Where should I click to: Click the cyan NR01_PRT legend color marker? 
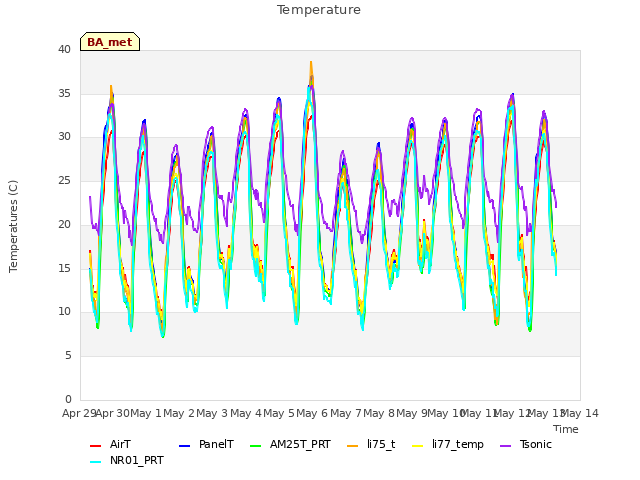[96, 462]
